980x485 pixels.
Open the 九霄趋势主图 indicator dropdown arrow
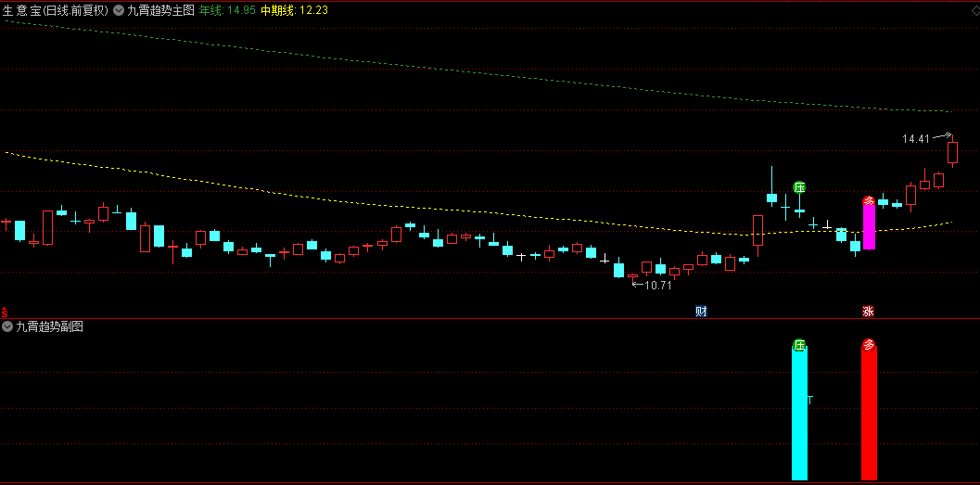click(119, 10)
